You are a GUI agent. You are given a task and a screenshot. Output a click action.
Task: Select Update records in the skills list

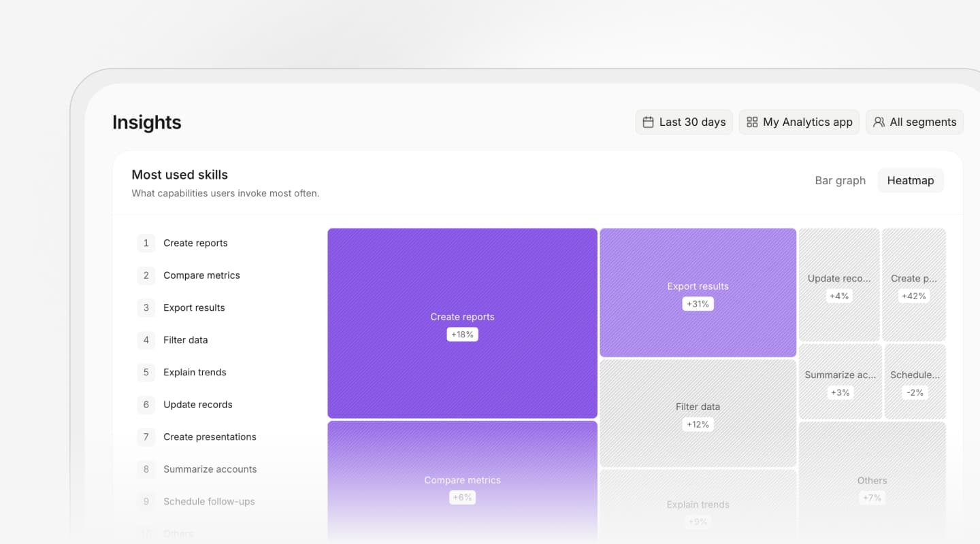198,405
